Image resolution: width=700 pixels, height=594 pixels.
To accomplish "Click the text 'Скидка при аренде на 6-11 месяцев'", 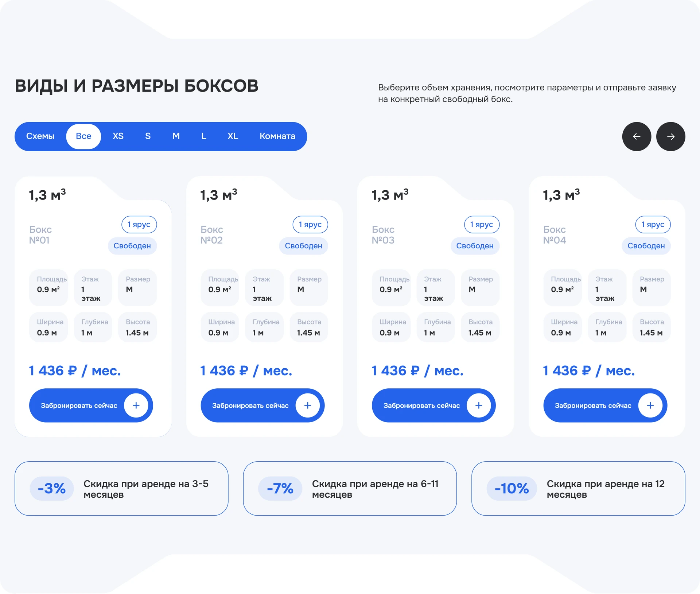I will point(375,489).
